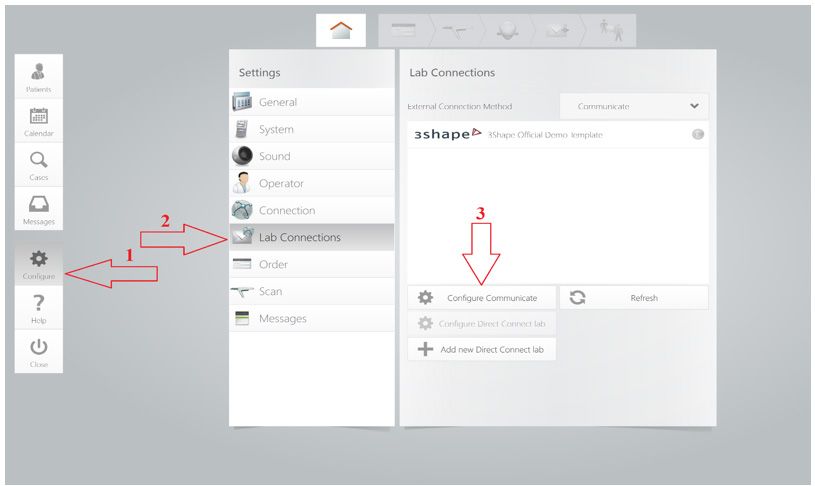The image size is (815, 486).
Task: Click the Close power icon
Action: click(x=39, y=352)
